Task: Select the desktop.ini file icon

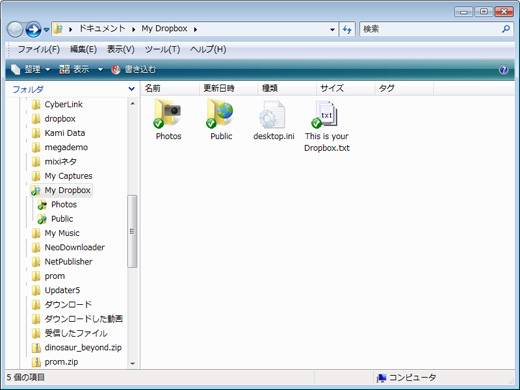Action: pos(273,115)
